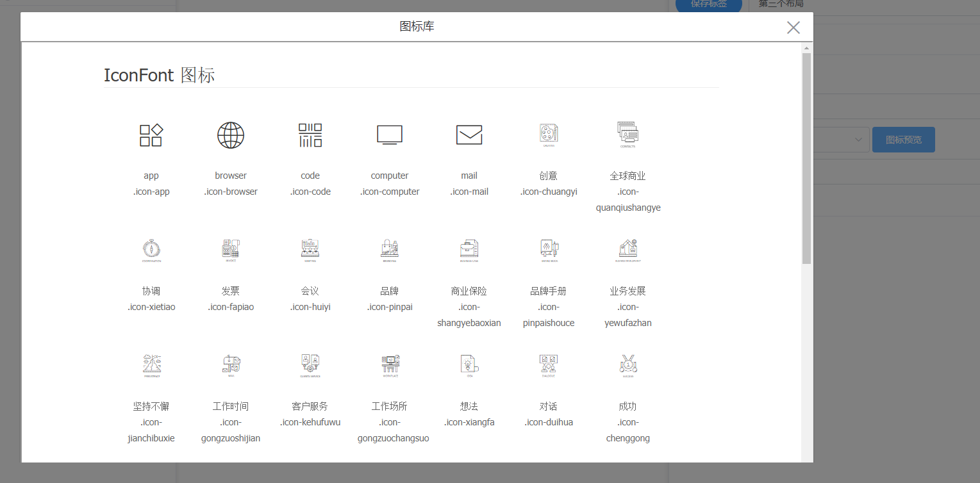Pick the 协调 compass icon
Viewport: 980px width, 483px height.
(151, 250)
